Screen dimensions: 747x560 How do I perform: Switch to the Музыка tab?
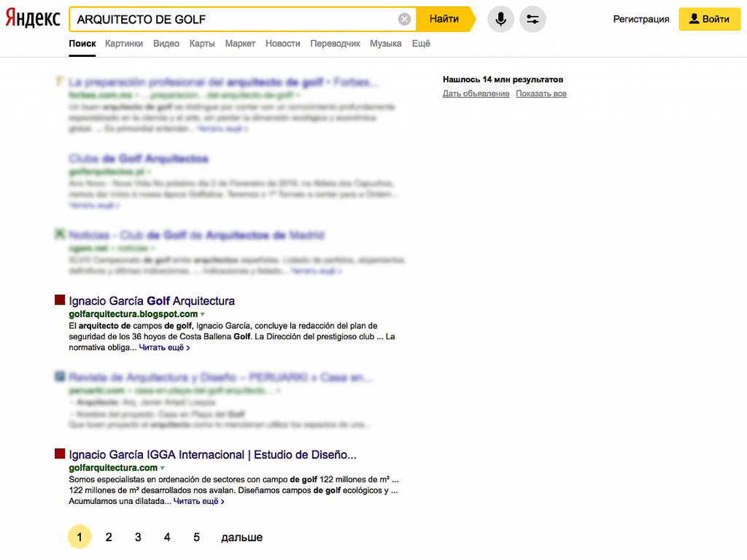tap(386, 44)
